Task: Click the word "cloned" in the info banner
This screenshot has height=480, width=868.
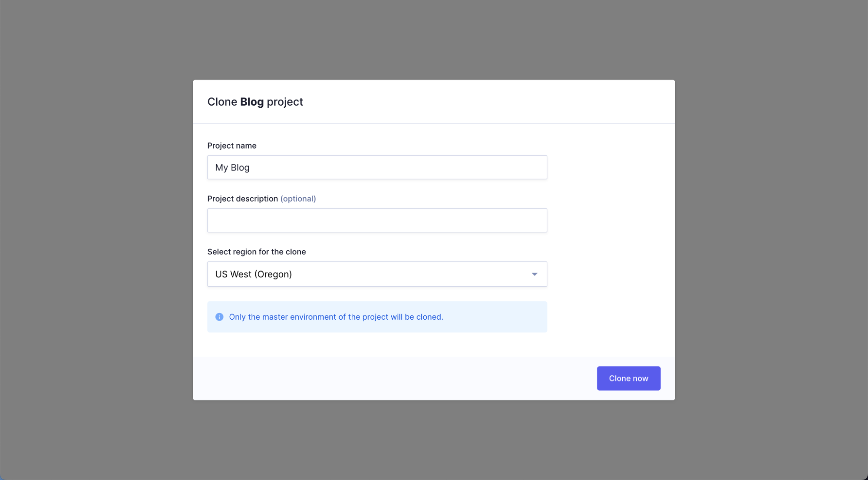Action: 429,317
